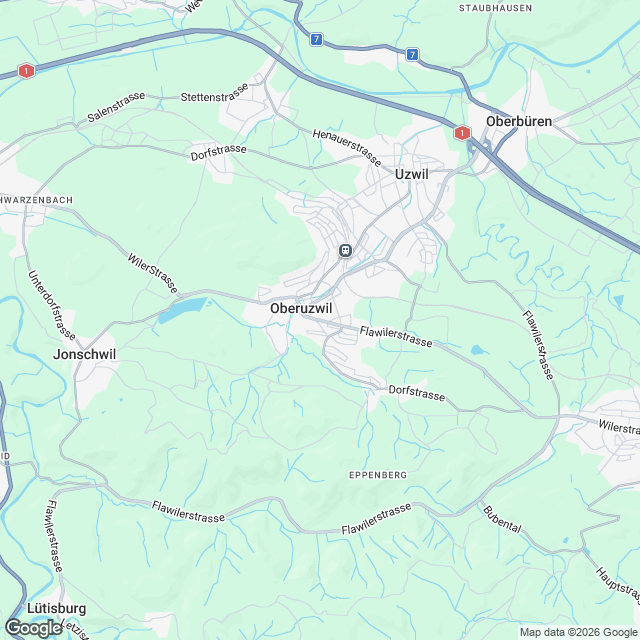Click the WilerStrasse road label
Viewport: 640px width, 640px height.
[x=153, y=273]
